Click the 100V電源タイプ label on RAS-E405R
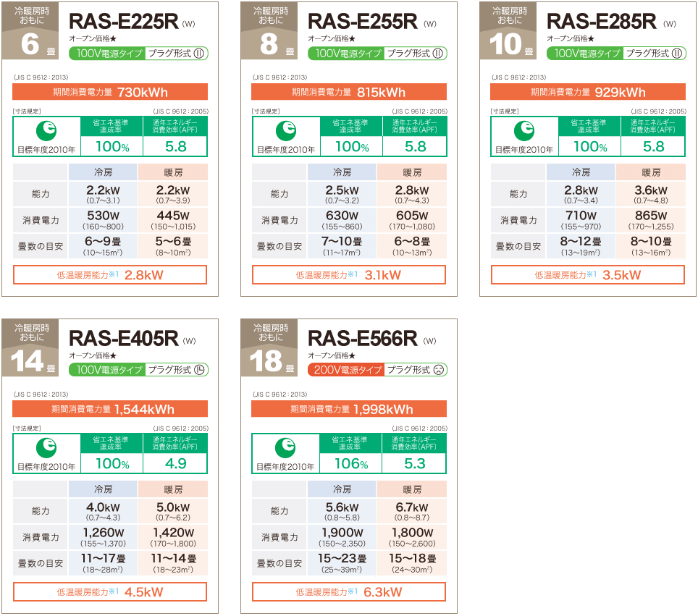This screenshot has height=616, width=698. coord(108,370)
